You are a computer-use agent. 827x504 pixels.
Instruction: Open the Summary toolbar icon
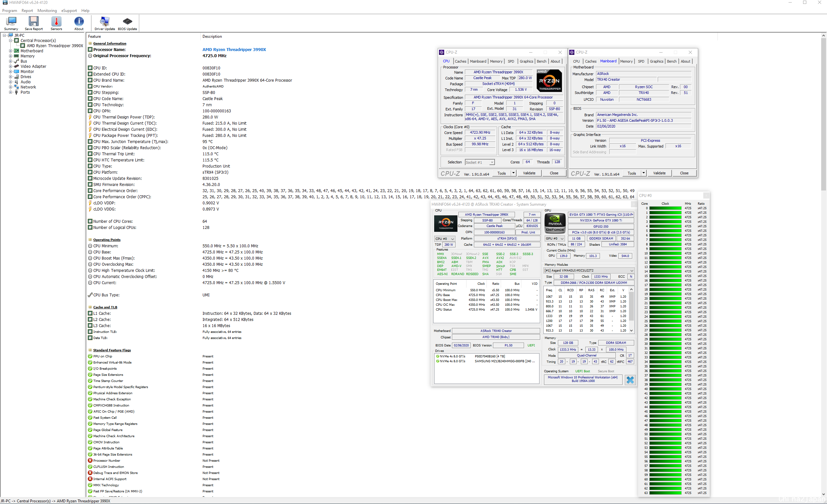click(x=11, y=24)
